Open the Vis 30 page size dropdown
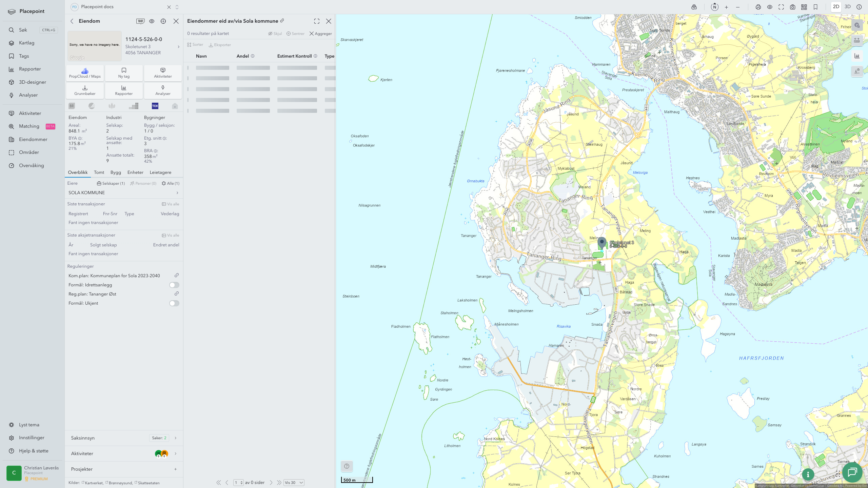This screenshot has height=488, width=868. (x=294, y=483)
